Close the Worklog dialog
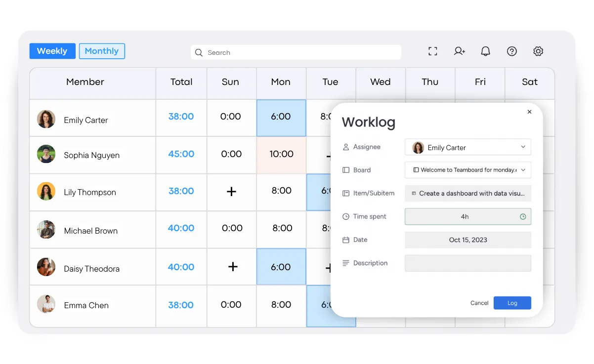This screenshot has width=594, height=364. click(529, 112)
